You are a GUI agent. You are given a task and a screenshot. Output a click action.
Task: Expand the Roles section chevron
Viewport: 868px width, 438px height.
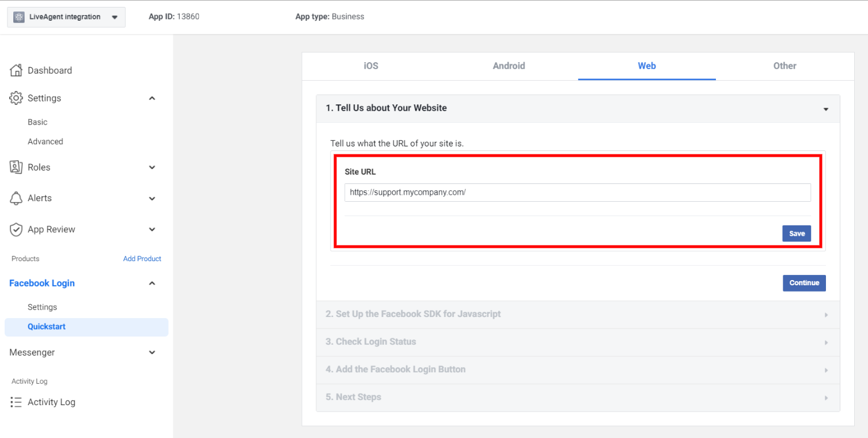[151, 167]
